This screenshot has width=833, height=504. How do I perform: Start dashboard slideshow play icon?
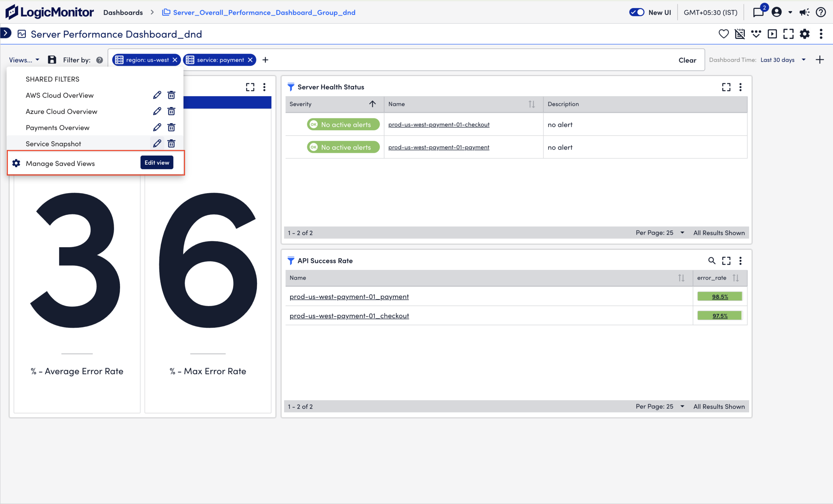[772, 34]
